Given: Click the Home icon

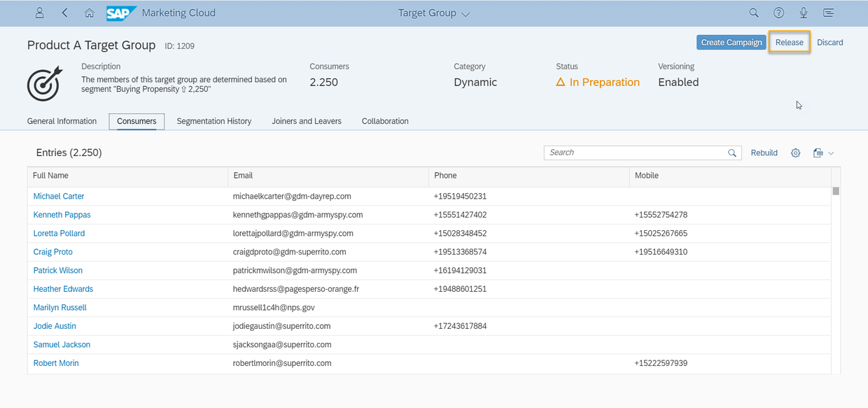Looking at the screenshot, I should [89, 13].
